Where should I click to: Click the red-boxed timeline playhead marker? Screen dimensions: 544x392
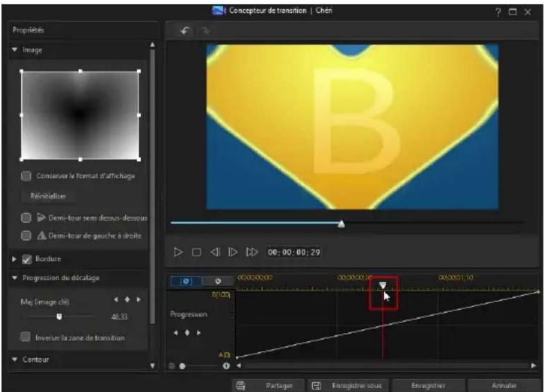coord(383,286)
